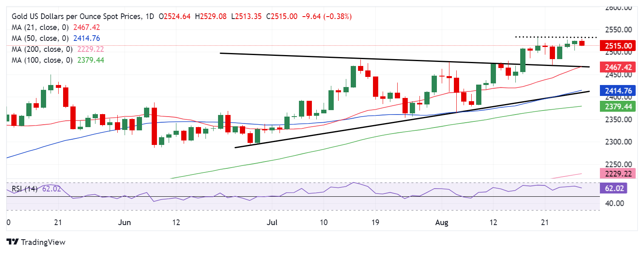Click the 1D timeframe in chart title
The height and width of the screenshot is (253, 644).
[150, 17]
